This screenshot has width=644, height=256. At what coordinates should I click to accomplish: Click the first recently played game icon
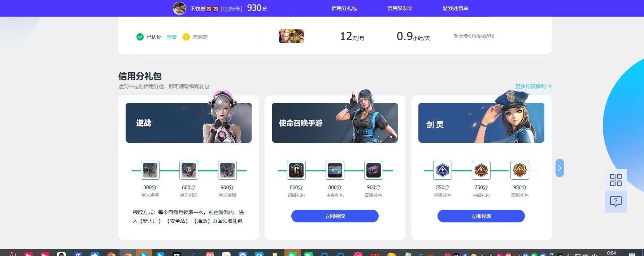[285, 36]
